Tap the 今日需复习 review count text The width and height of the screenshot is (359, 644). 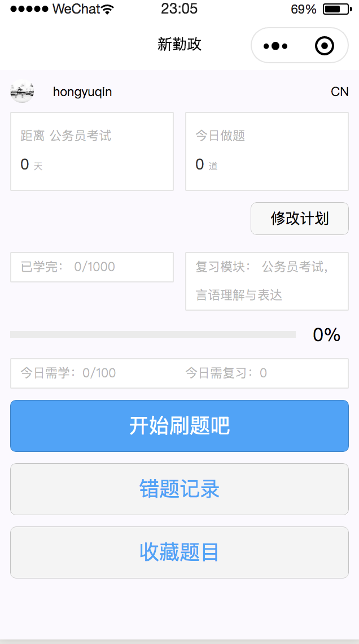(226, 373)
